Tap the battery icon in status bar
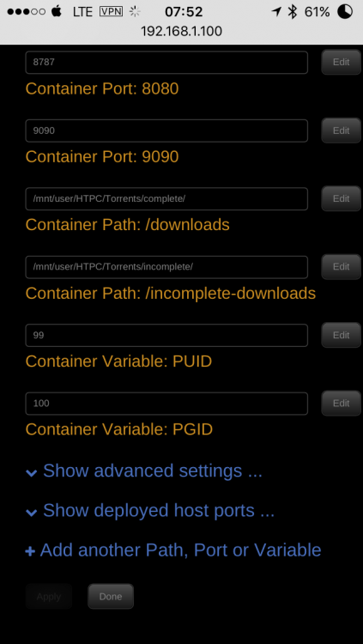This screenshot has height=644, width=363. (x=345, y=11)
